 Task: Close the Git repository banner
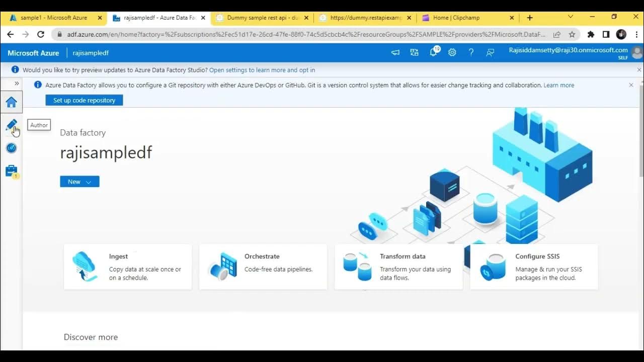click(x=631, y=85)
